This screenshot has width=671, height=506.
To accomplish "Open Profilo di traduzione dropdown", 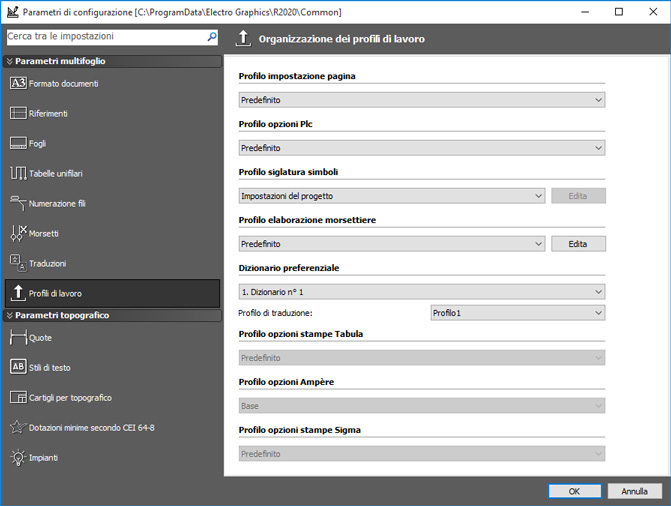I will [518, 313].
